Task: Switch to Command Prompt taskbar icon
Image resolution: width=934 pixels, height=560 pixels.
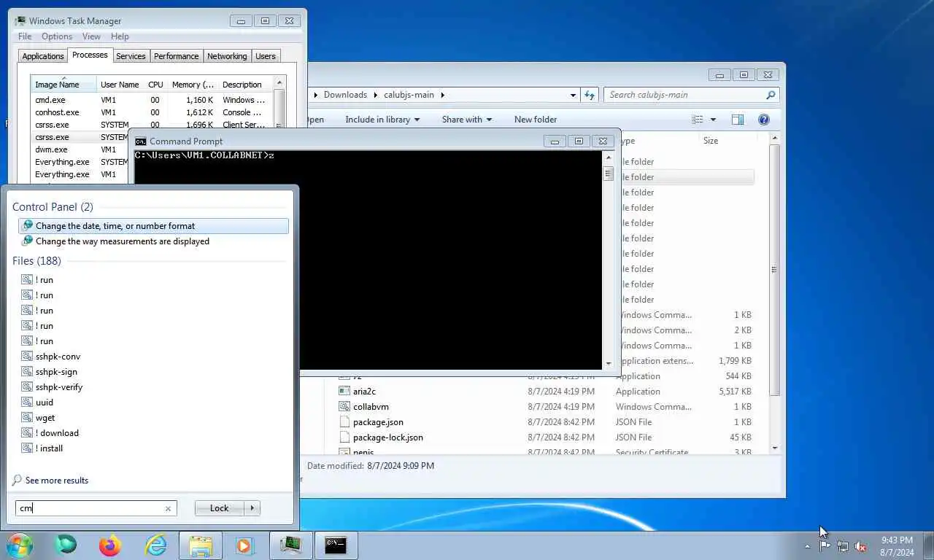Action: (336, 545)
